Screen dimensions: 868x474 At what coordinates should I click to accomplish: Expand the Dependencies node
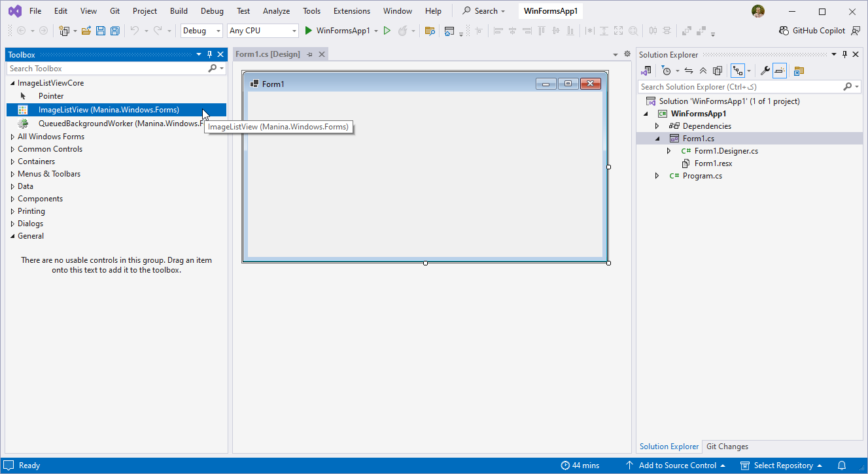coord(657,126)
